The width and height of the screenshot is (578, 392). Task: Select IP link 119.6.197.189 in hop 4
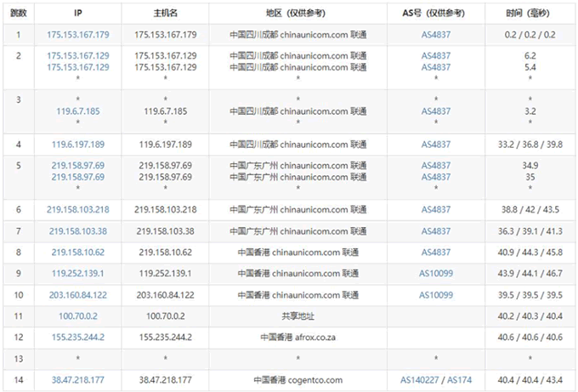point(78,145)
